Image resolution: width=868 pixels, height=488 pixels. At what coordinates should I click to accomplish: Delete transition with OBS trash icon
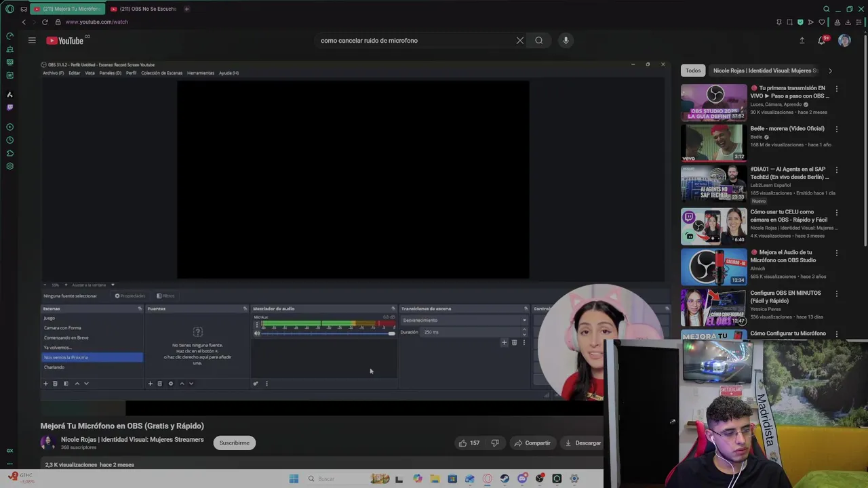(x=514, y=342)
